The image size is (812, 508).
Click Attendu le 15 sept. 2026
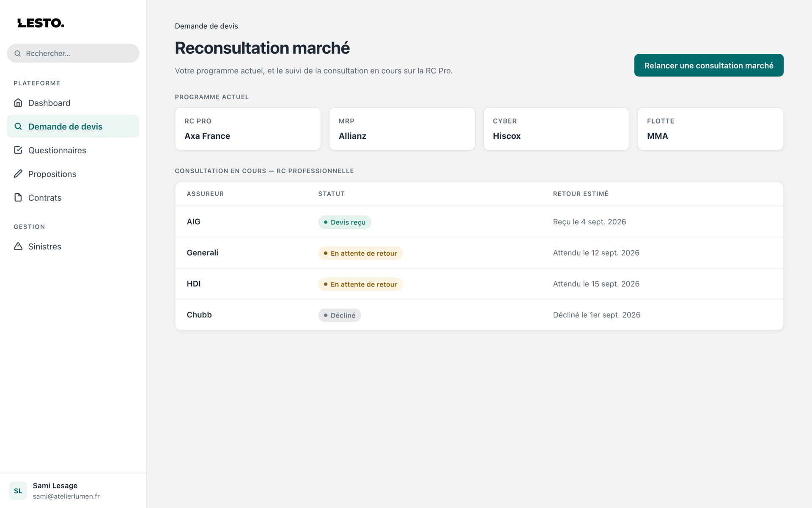(596, 284)
